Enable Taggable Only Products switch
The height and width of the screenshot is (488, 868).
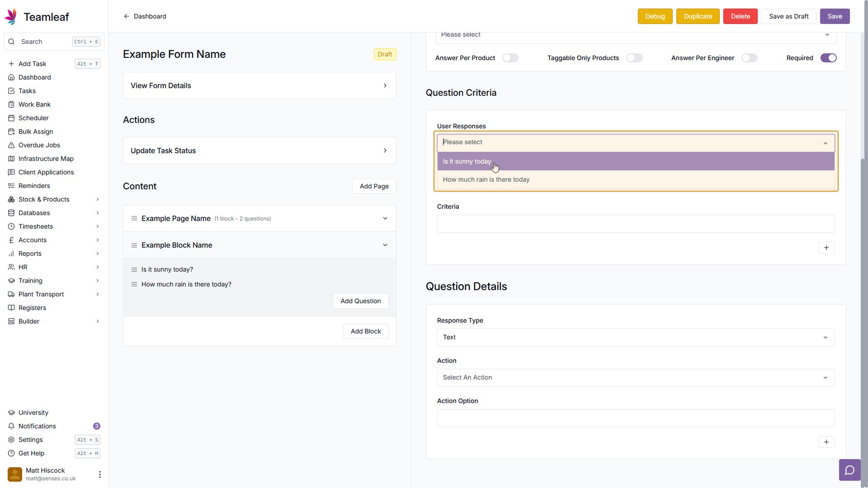pyautogui.click(x=634, y=58)
